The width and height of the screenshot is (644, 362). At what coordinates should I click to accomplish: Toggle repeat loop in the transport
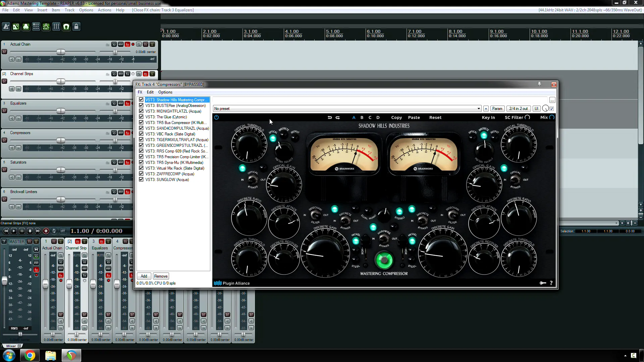coord(54,231)
